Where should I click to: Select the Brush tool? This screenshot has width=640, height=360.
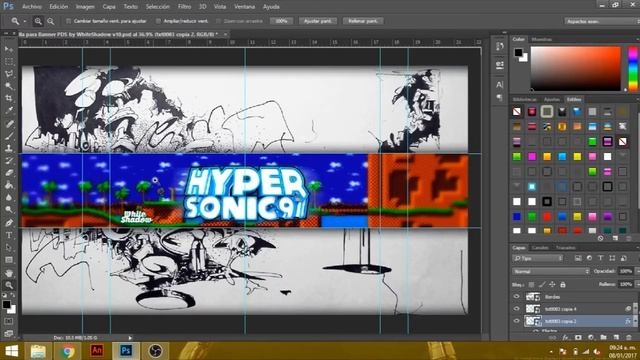(9, 136)
